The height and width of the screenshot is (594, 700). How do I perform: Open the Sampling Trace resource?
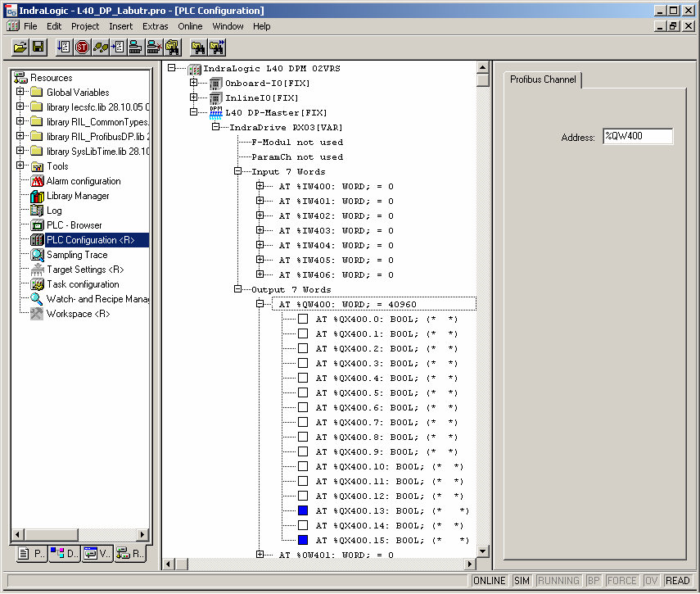click(x=77, y=255)
